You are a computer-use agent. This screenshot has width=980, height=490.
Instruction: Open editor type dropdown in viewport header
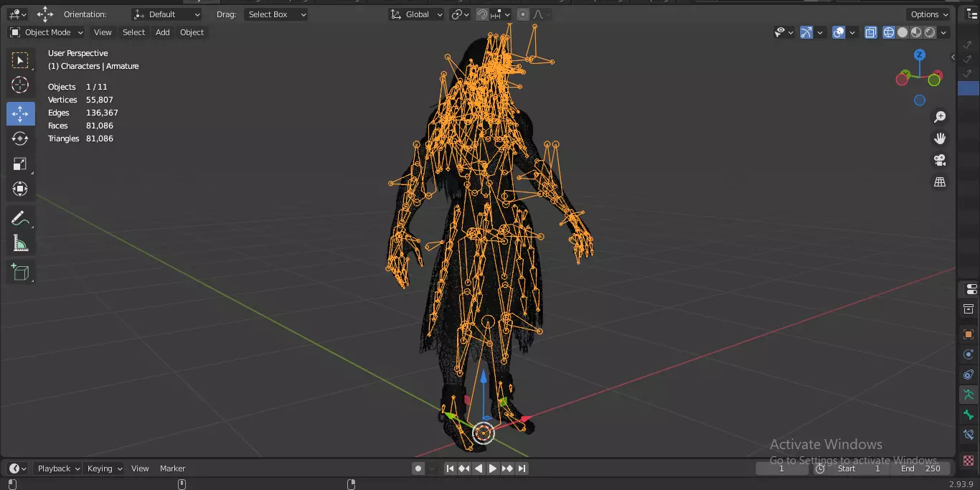pos(17,14)
